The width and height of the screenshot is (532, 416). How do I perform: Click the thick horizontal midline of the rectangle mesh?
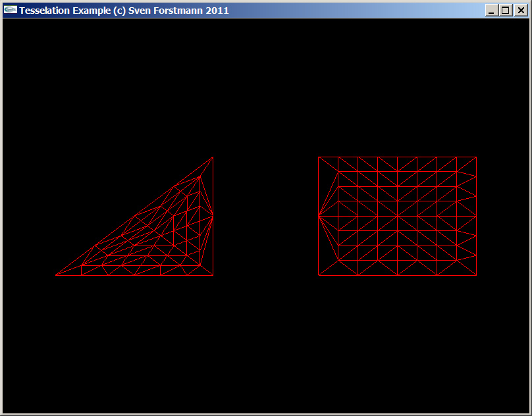pyautogui.click(x=408, y=215)
